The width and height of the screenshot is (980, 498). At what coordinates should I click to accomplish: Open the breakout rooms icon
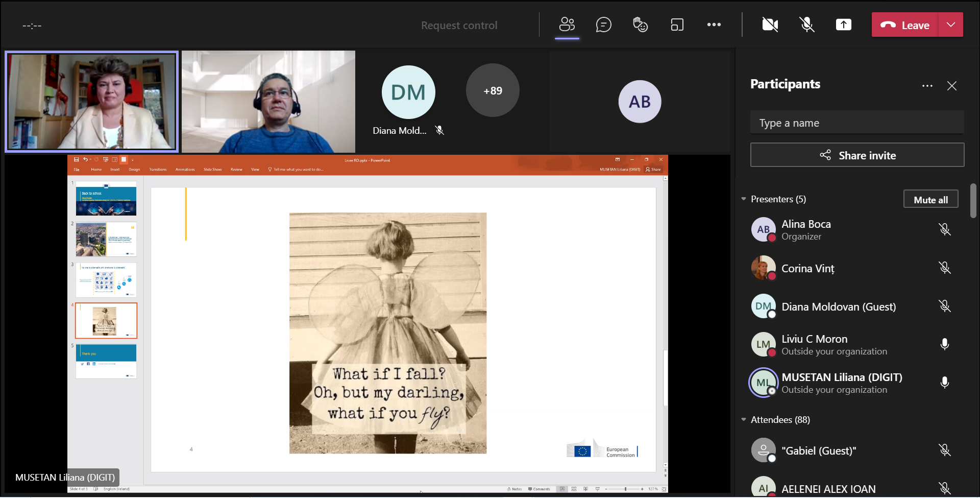tap(677, 25)
